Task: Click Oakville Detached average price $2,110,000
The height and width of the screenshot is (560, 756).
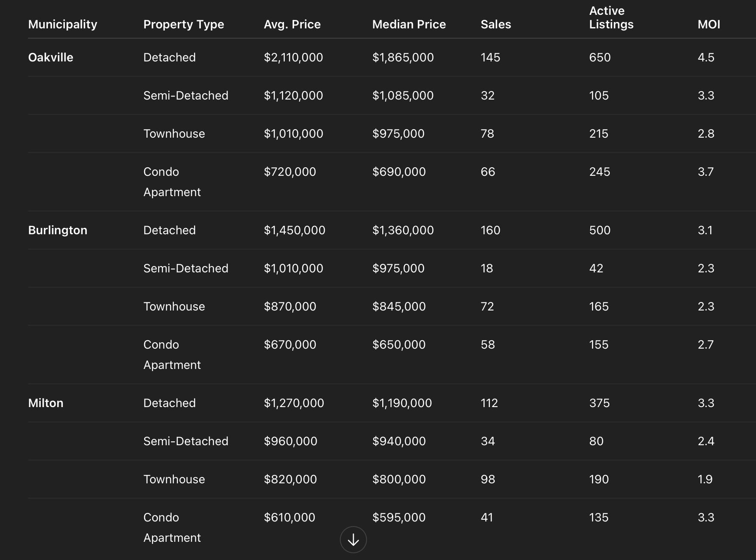Action: (x=293, y=57)
